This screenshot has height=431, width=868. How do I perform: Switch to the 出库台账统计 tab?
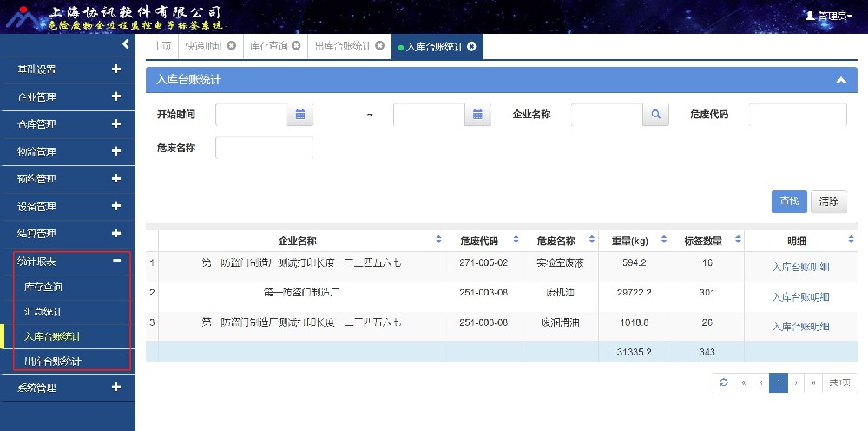pos(342,46)
